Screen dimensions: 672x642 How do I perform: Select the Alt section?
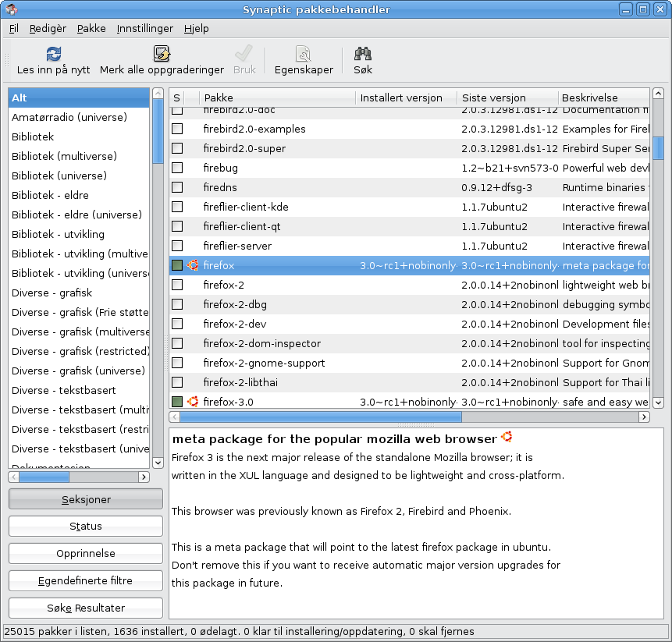[x=79, y=98]
